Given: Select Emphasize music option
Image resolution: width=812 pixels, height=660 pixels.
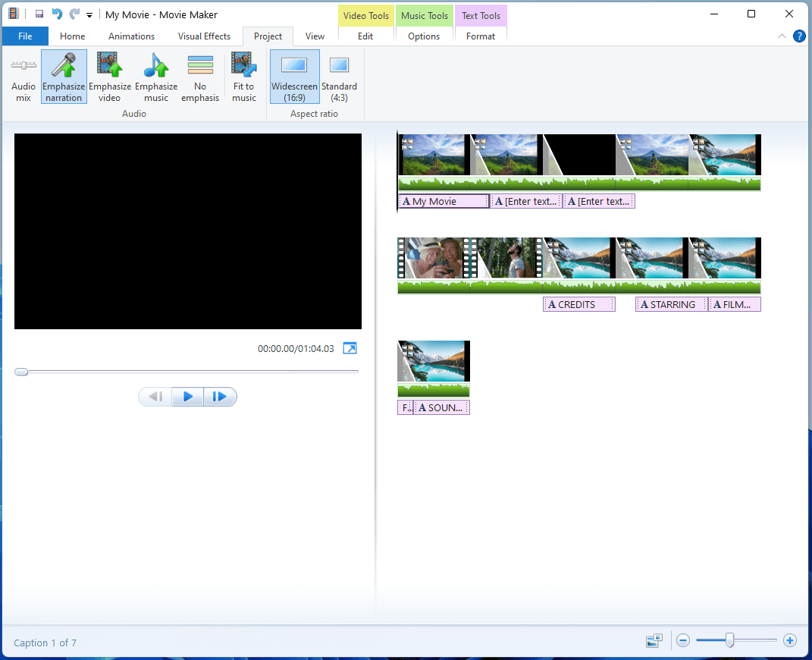Looking at the screenshot, I should [x=156, y=77].
